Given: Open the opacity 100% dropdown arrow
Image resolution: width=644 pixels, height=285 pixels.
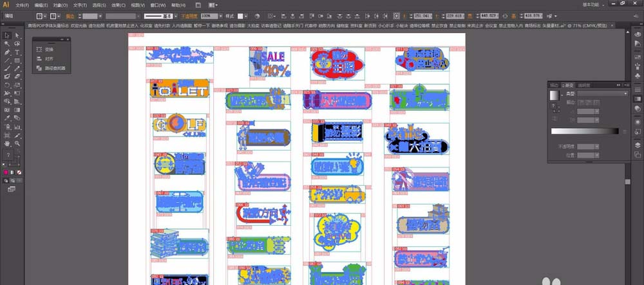Looking at the screenshot, I should (220, 16).
